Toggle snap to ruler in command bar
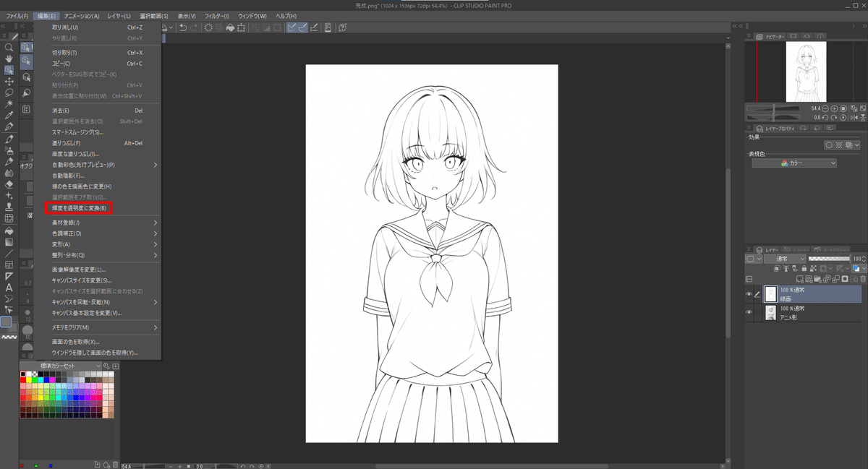This screenshot has width=868, height=469. pyautogui.click(x=291, y=27)
